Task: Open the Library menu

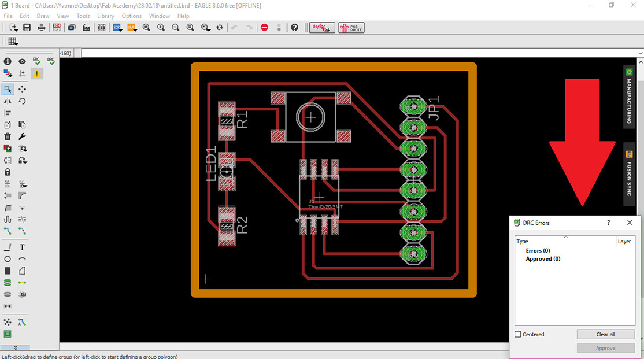Action: pyautogui.click(x=106, y=16)
